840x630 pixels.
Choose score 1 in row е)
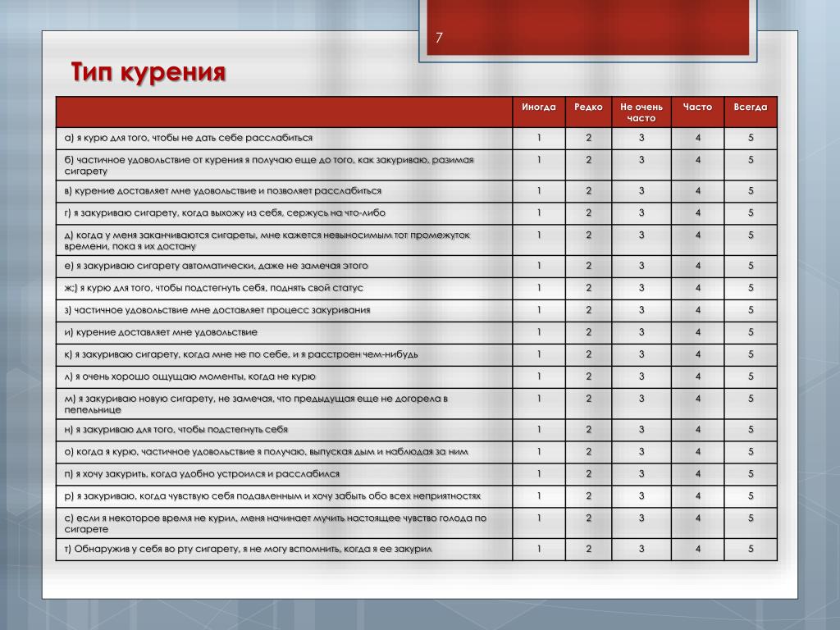pos(539,266)
